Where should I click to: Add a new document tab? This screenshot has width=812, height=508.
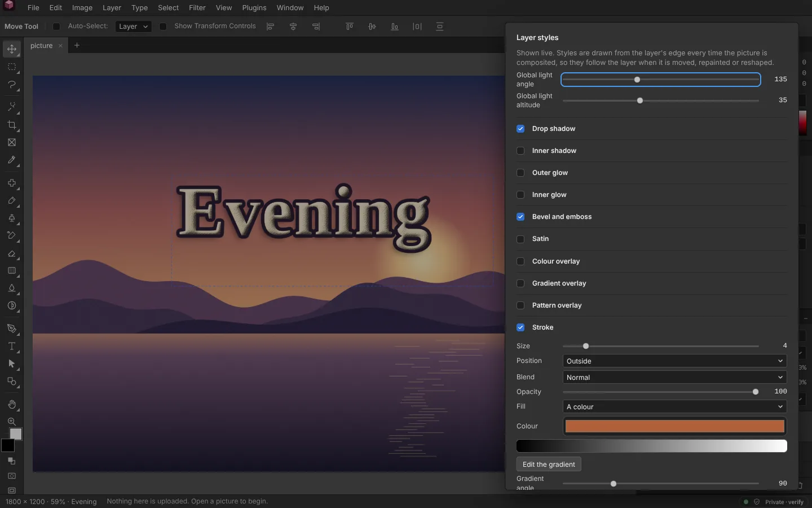77,46
